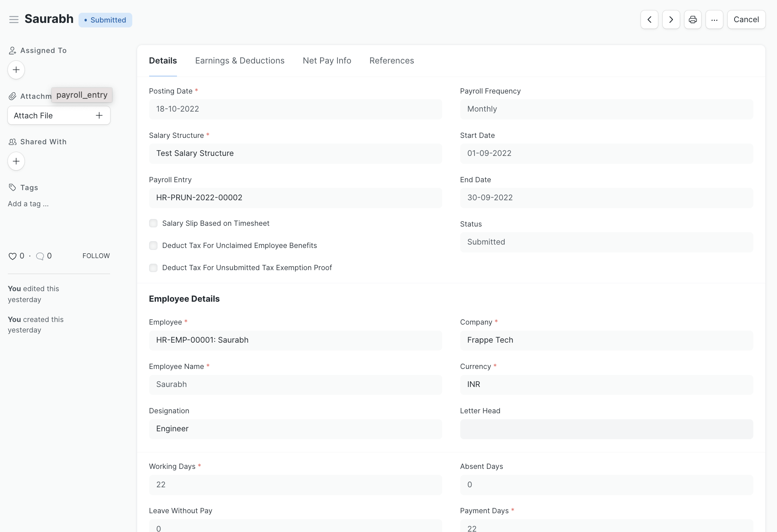Open comments via speech bubble icon

(40, 256)
